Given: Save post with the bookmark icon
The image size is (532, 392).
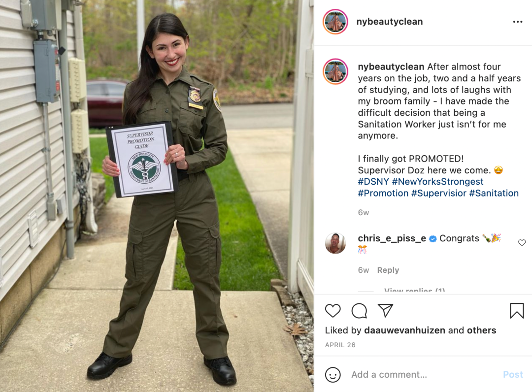Looking at the screenshot, I should tap(517, 311).
